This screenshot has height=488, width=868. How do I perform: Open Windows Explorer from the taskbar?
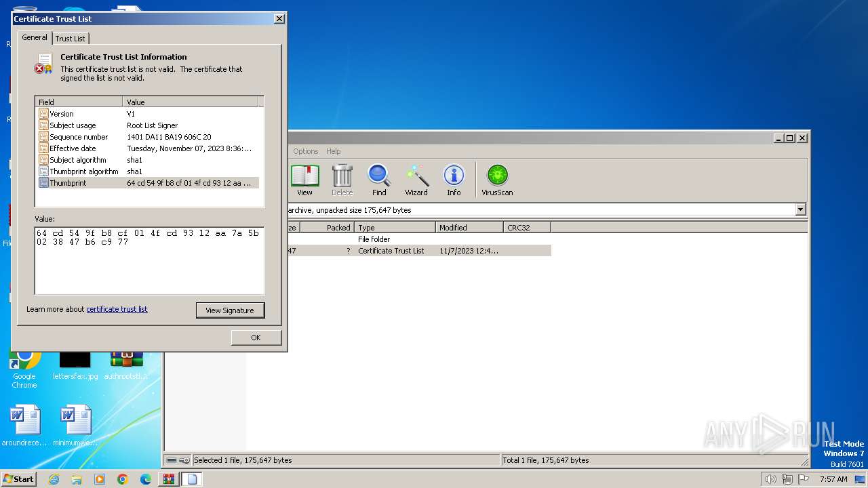(77, 479)
